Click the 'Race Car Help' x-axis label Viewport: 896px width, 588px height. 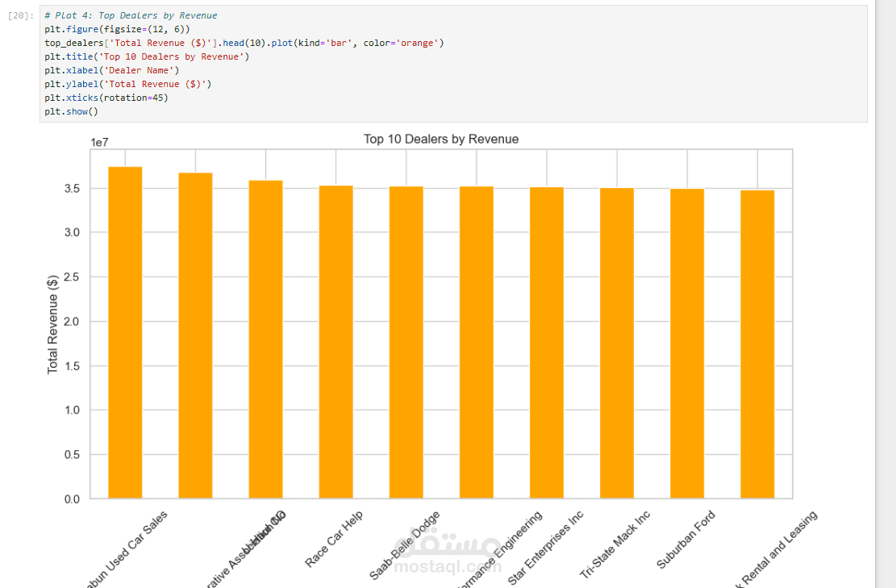334,540
